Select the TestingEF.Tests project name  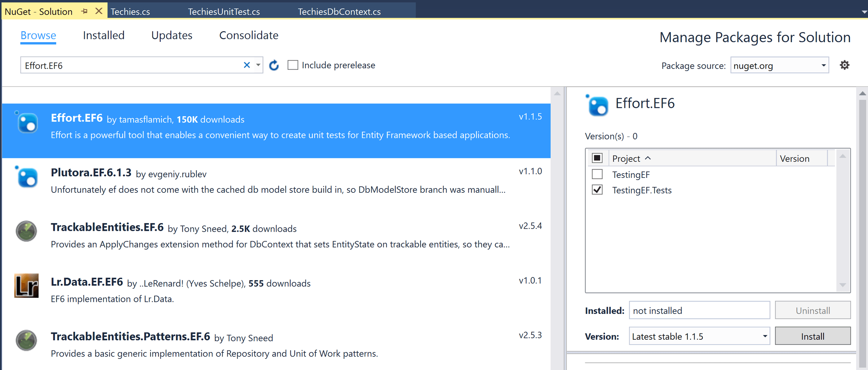tap(642, 190)
